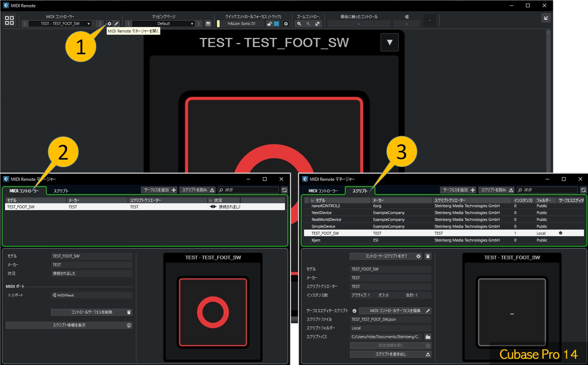Sort by インスタンス column in right manager
This screenshot has width=588, height=365.
(523, 200)
